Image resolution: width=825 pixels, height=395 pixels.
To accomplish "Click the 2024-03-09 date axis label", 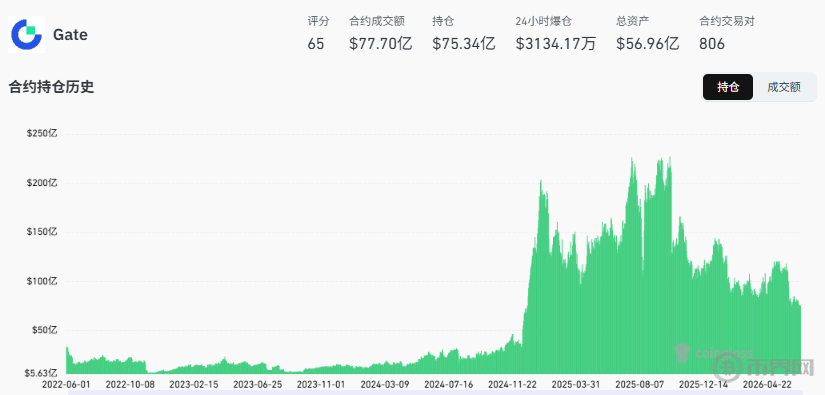I will coord(384,384).
